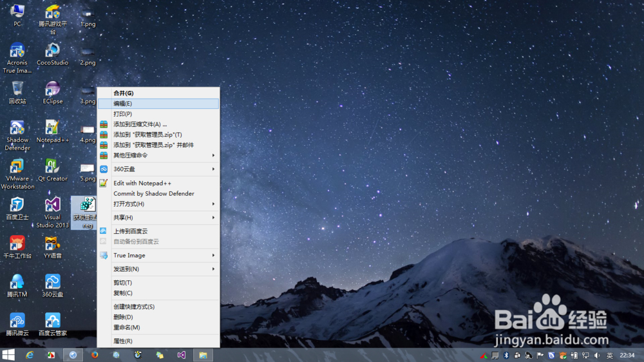Choose 编辑(E) from the context menu
Screen dimensions: 644x362
[x=158, y=104]
